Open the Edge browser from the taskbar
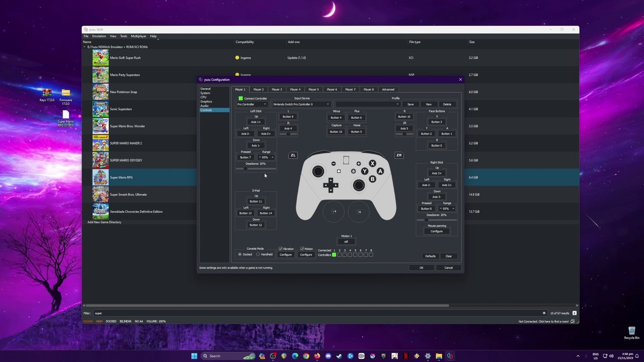Screen dimensions: 644x362 pyautogui.click(x=295, y=356)
